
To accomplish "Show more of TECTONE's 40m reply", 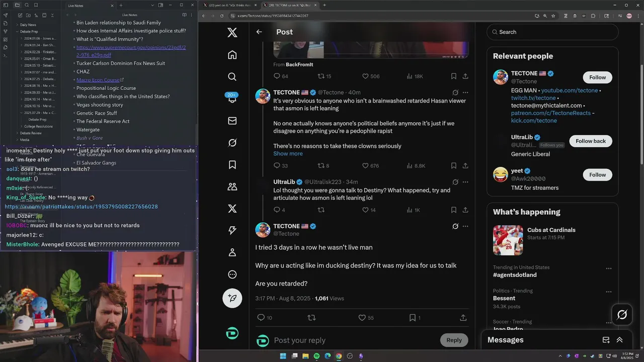I will 288,153.
